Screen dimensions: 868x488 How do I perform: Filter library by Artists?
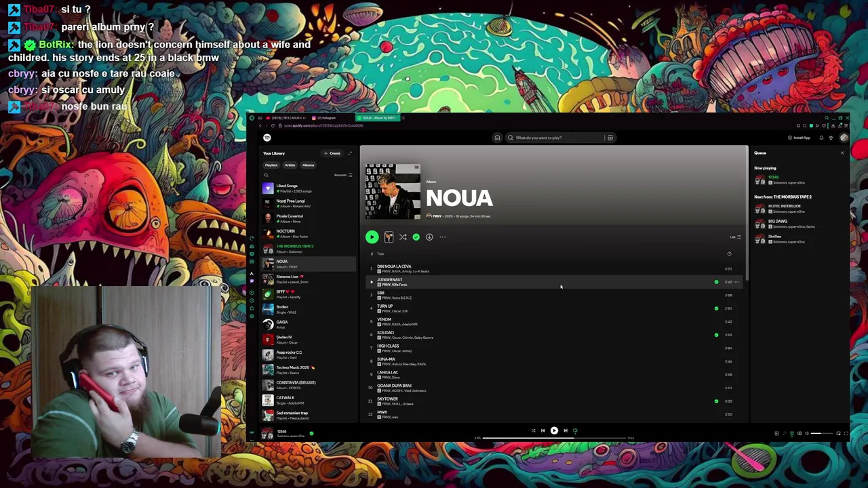pyautogui.click(x=290, y=165)
